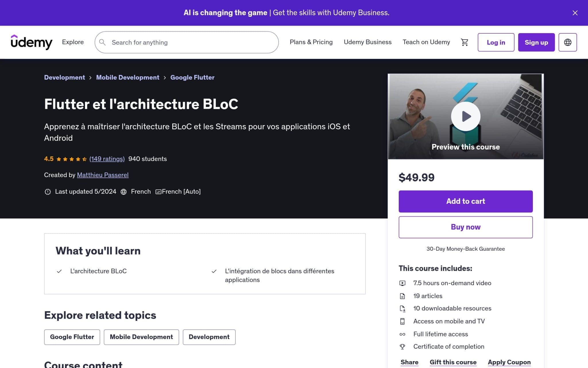Open the Google Flutter breadcrumb link
Screen dimensions: 588x368
192,77
